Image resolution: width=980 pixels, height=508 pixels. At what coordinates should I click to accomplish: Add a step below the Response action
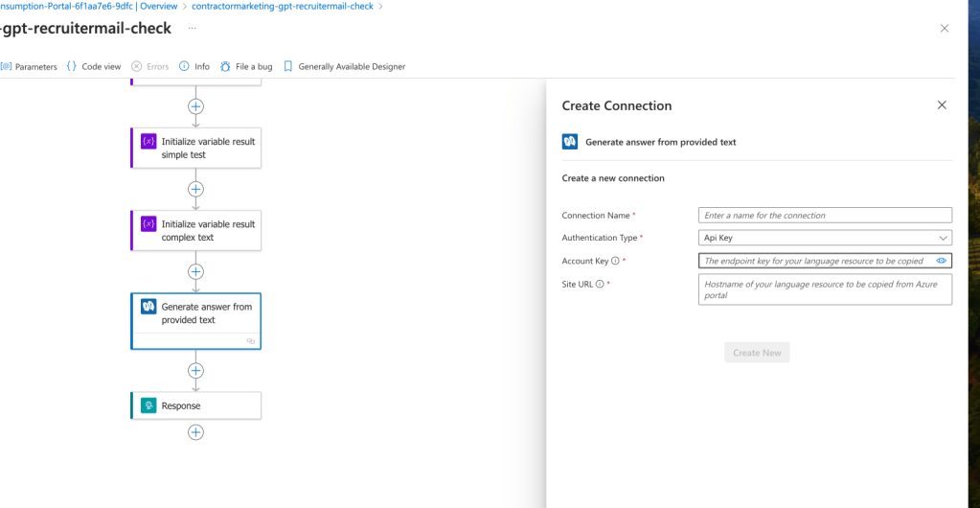pyautogui.click(x=195, y=432)
